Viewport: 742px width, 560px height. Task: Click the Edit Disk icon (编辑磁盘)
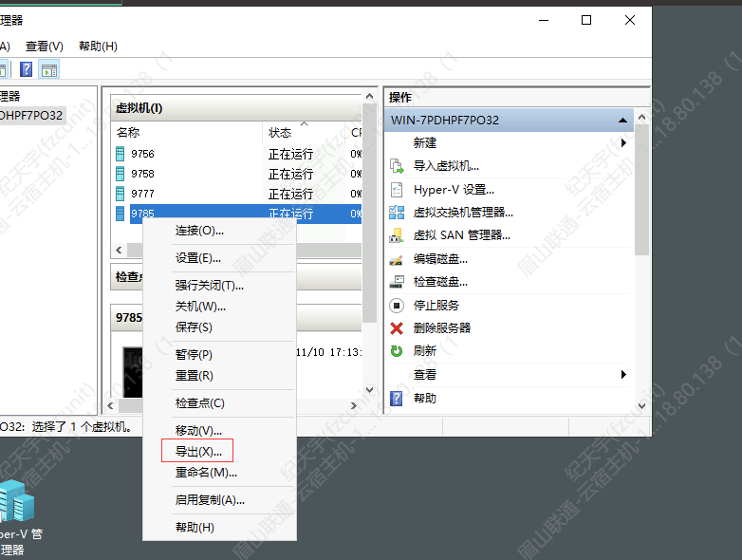click(x=397, y=259)
